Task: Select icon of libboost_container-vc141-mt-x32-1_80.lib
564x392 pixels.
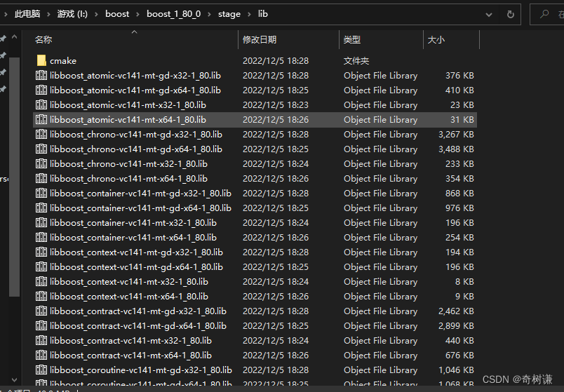Action: pos(41,222)
